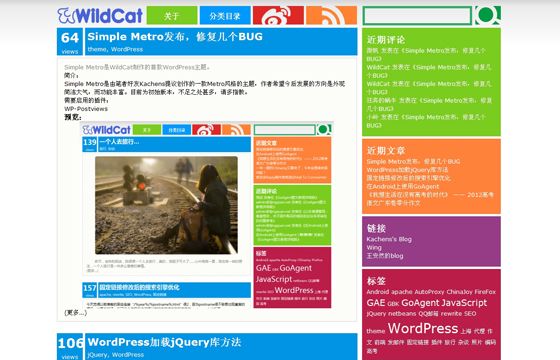Open post title Simple Metro发布,修复几个BUG
560x360 pixels.
pos(175,37)
